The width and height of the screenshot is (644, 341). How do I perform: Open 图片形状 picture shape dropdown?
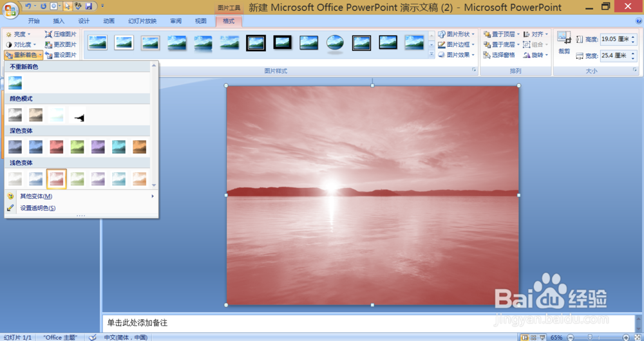tap(457, 34)
